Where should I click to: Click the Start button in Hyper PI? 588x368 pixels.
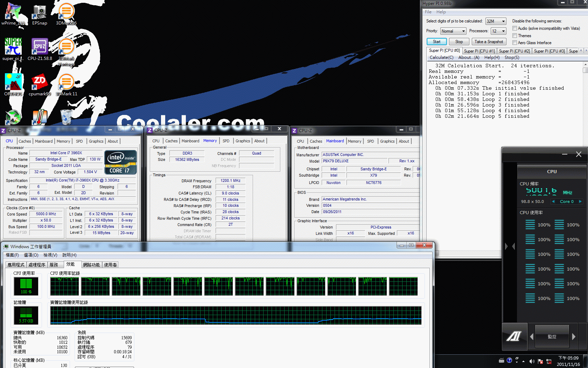click(x=436, y=42)
